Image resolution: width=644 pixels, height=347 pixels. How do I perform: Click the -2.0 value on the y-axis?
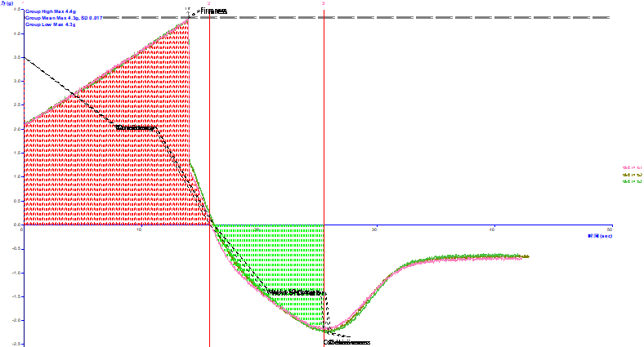coord(16,320)
